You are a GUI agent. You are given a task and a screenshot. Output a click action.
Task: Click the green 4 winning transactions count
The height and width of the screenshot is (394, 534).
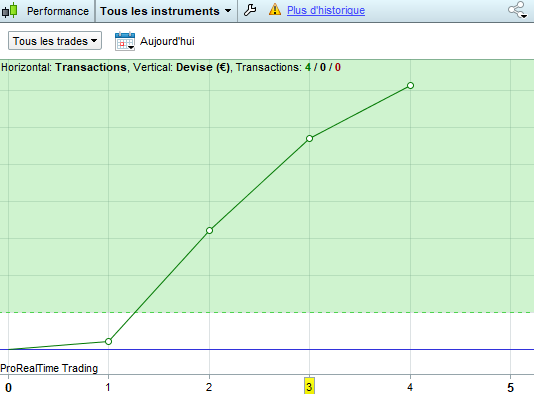pos(308,67)
